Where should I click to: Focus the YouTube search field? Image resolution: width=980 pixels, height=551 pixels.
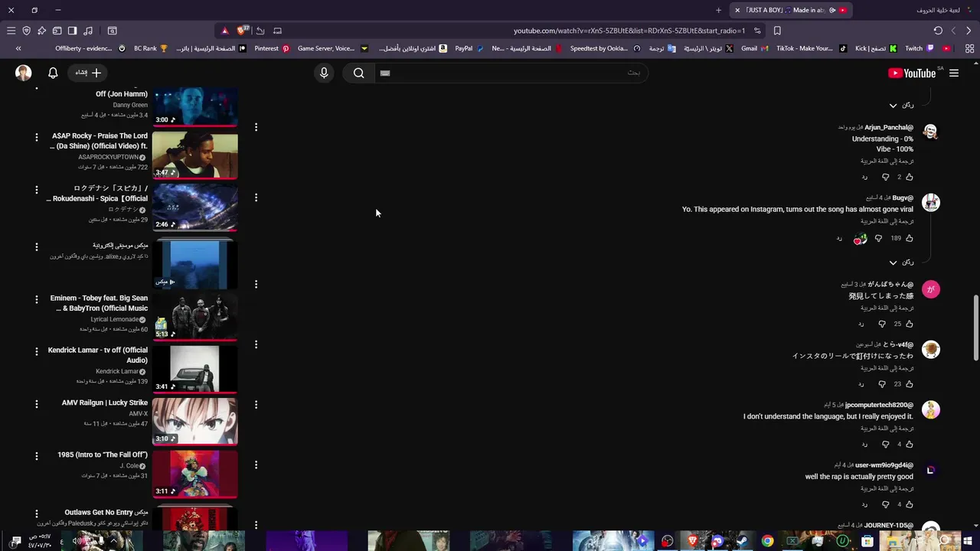point(511,73)
